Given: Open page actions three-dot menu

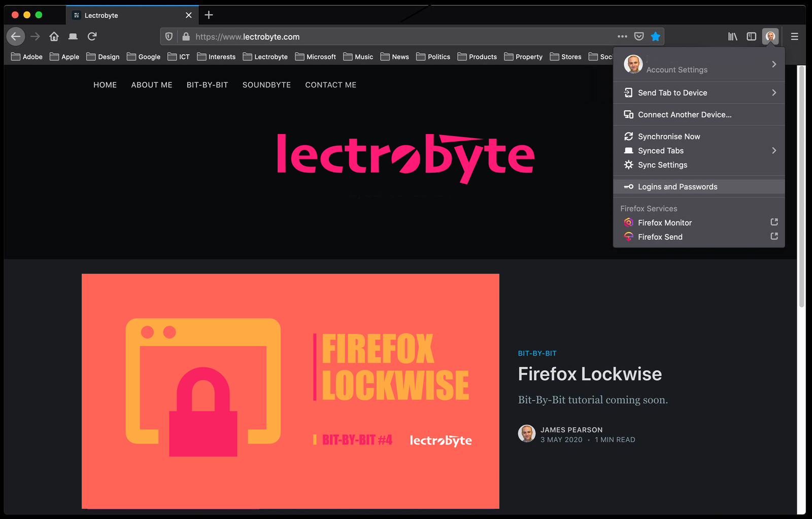Looking at the screenshot, I should click(x=622, y=37).
